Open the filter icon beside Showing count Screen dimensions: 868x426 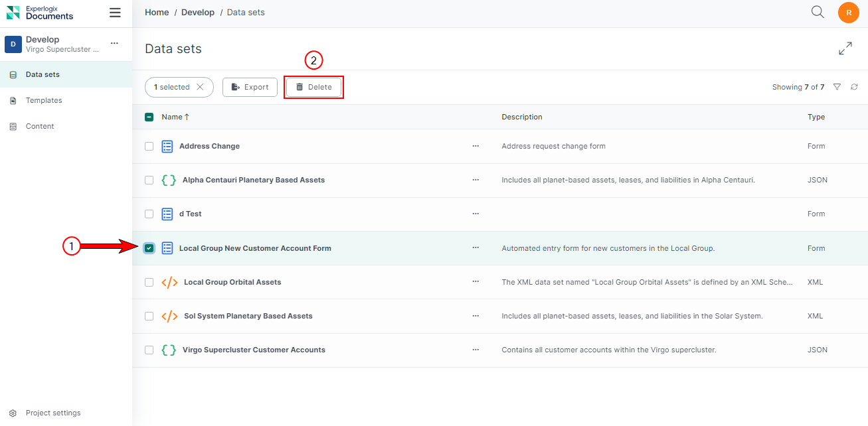click(x=837, y=87)
